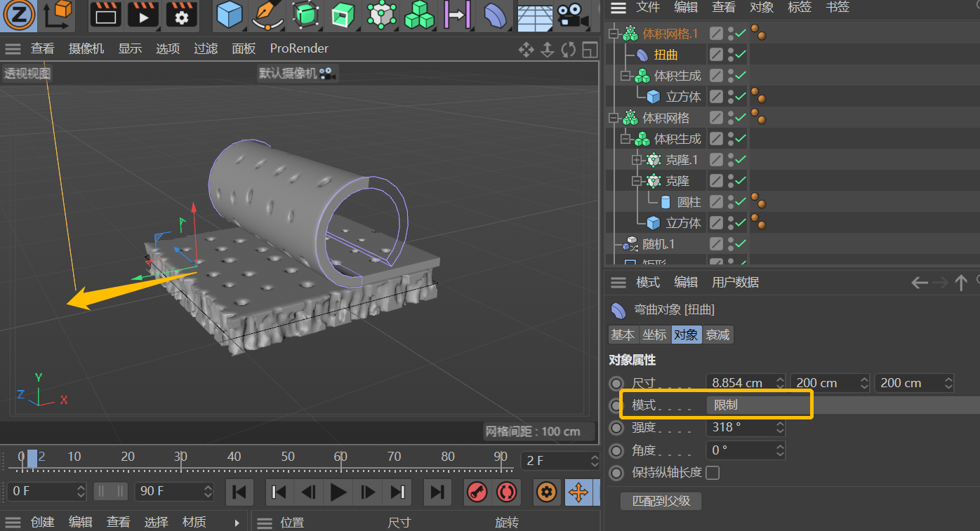Switch to the 坐标 tab
This screenshot has width=980, height=531.
654,335
